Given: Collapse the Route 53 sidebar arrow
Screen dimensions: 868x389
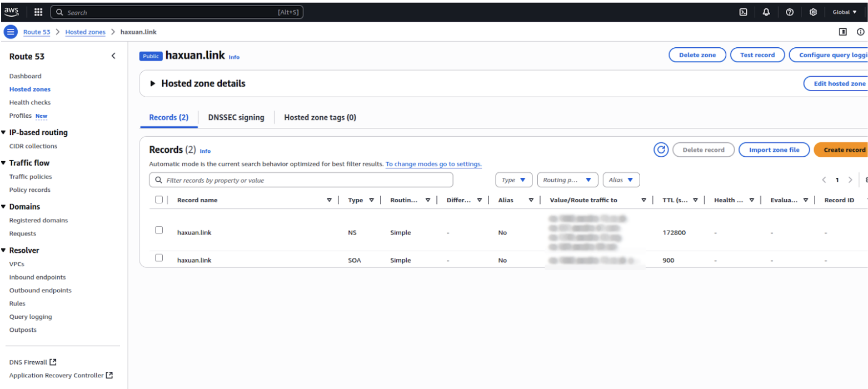Looking at the screenshot, I should pos(113,56).
